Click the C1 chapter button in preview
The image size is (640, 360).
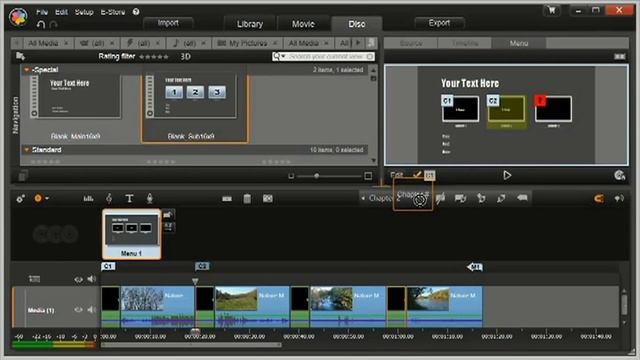[x=460, y=109]
